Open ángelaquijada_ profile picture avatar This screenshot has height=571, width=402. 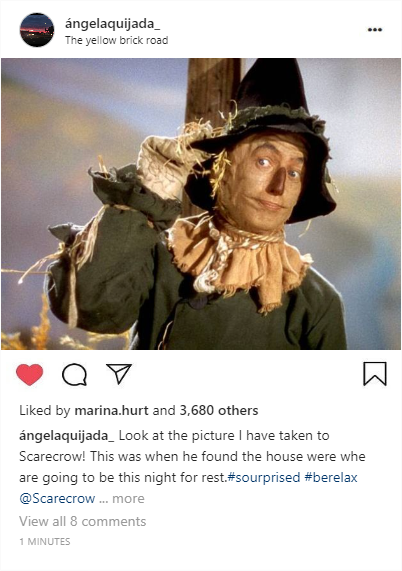pyautogui.click(x=37, y=30)
